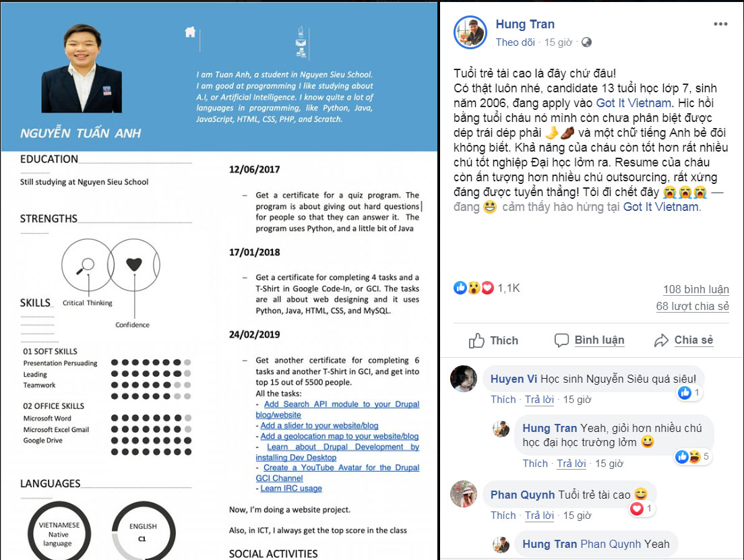Like Phan Quynh's comment with Thích

point(503,516)
